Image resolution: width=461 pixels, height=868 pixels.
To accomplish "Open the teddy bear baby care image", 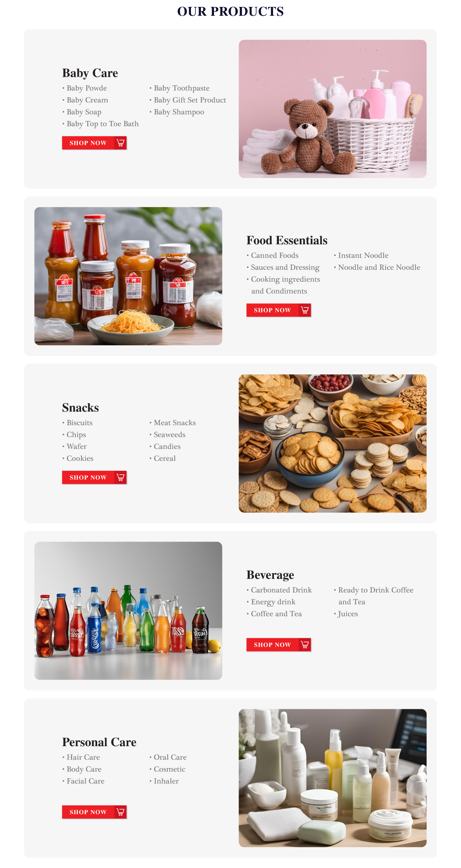I will pos(333,109).
